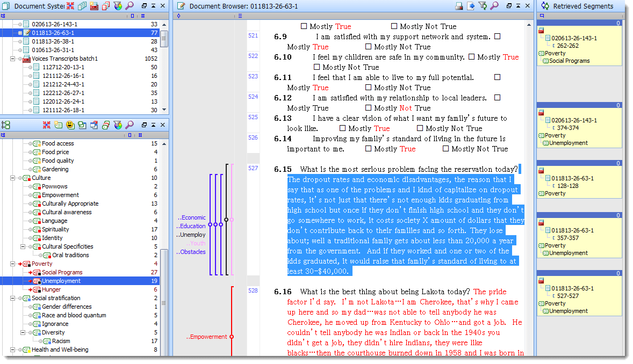Click the reset activations icon in Document System
The height and width of the screenshot is (364, 633).
coord(70,6)
